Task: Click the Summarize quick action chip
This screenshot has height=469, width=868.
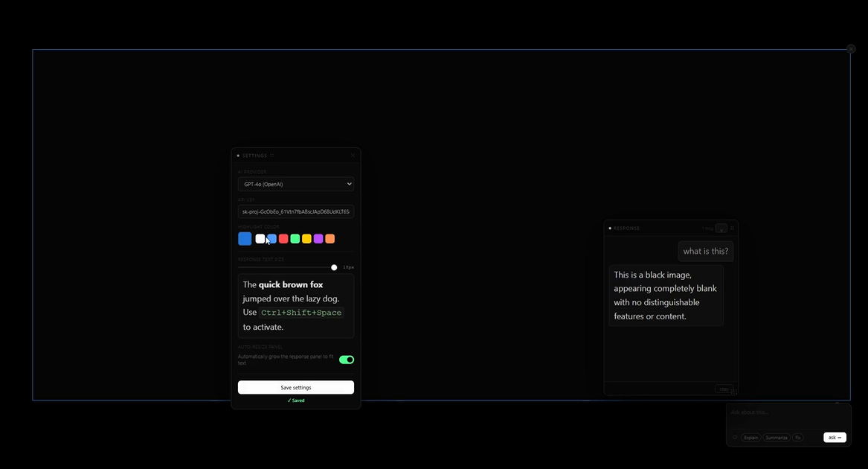Action: (x=776, y=438)
